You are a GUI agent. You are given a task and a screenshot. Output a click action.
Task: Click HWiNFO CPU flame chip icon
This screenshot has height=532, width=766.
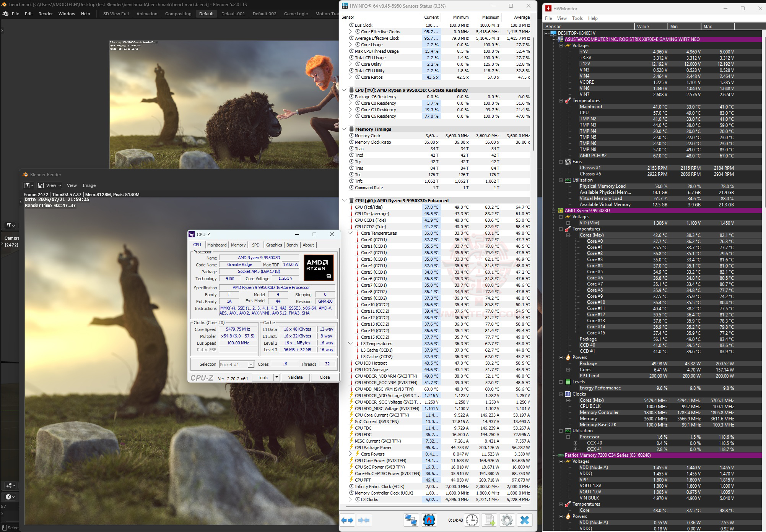point(429,520)
